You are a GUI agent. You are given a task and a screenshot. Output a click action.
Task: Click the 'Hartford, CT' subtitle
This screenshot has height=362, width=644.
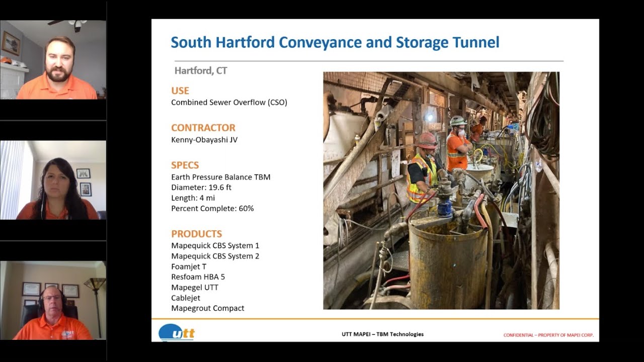[201, 71]
